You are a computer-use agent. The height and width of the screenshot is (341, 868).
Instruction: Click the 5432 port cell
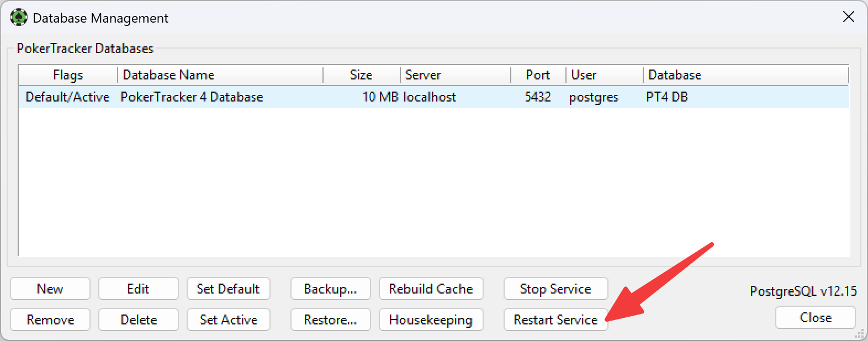click(538, 97)
